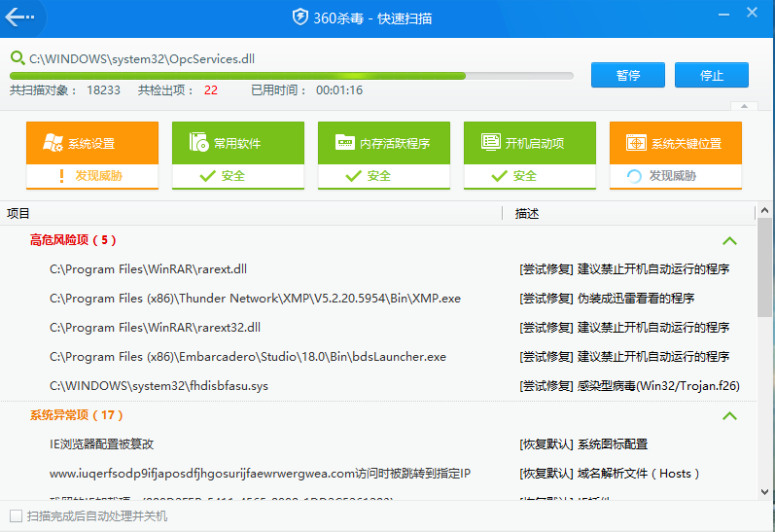775x532 pixels.
Task: Click the System Settings (系统设置) Windows icon
Action: click(53, 143)
